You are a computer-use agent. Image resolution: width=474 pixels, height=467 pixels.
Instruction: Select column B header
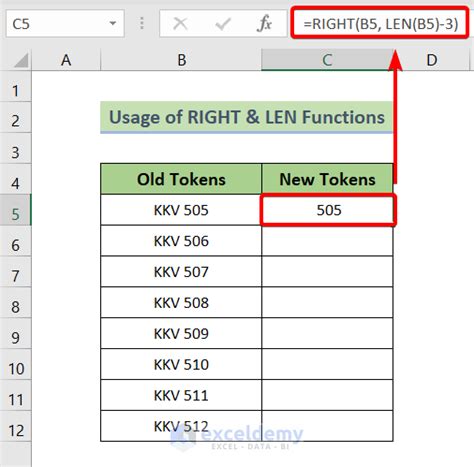pos(181,60)
